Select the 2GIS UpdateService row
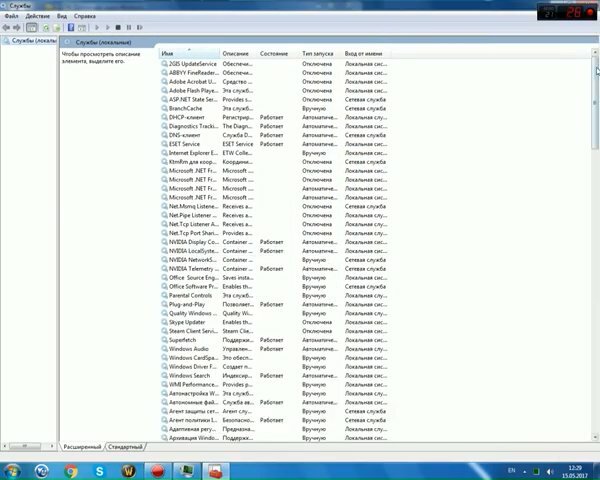This screenshot has height=480, width=600. click(x=274, y=64)
